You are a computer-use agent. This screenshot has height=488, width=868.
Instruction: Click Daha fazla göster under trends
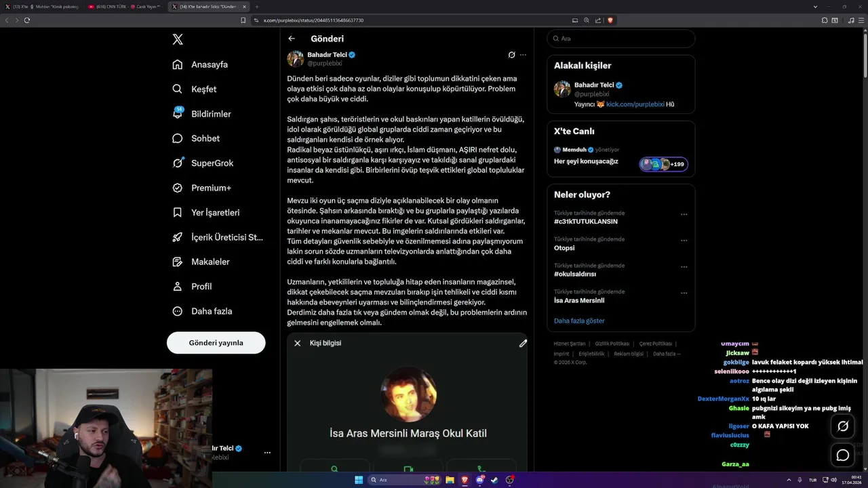pos(579,321)
